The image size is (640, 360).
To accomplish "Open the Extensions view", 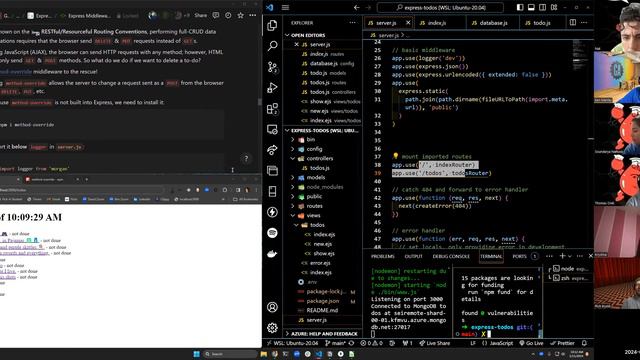I will point(272,109).
